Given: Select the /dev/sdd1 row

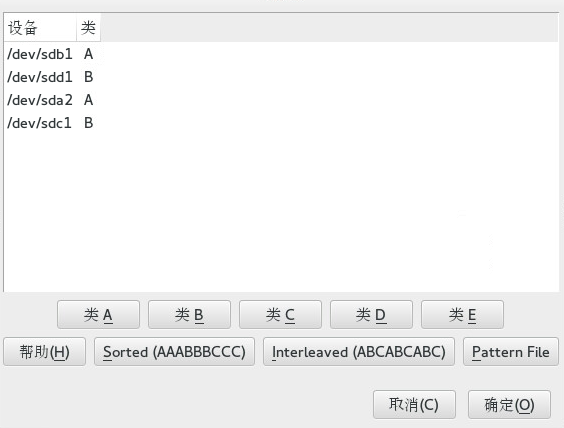Looking at the screenshot, I should pyautogui.click(x=281, y=77).
